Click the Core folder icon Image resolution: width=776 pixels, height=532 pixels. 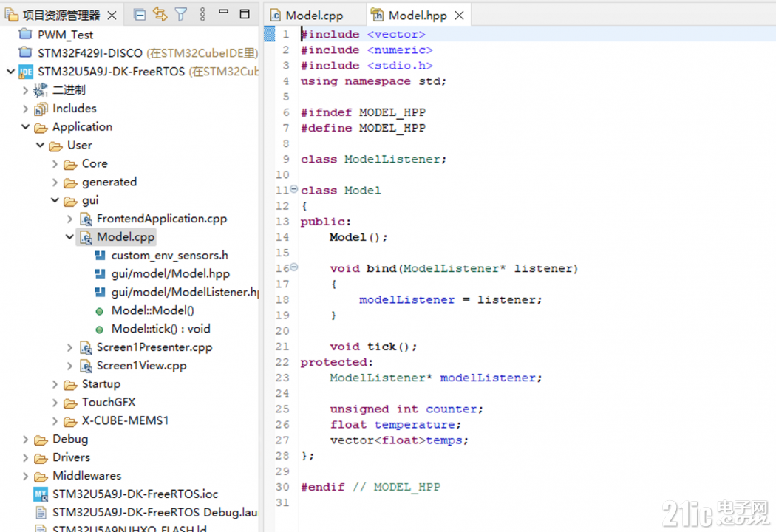click(x=70, y=164)
